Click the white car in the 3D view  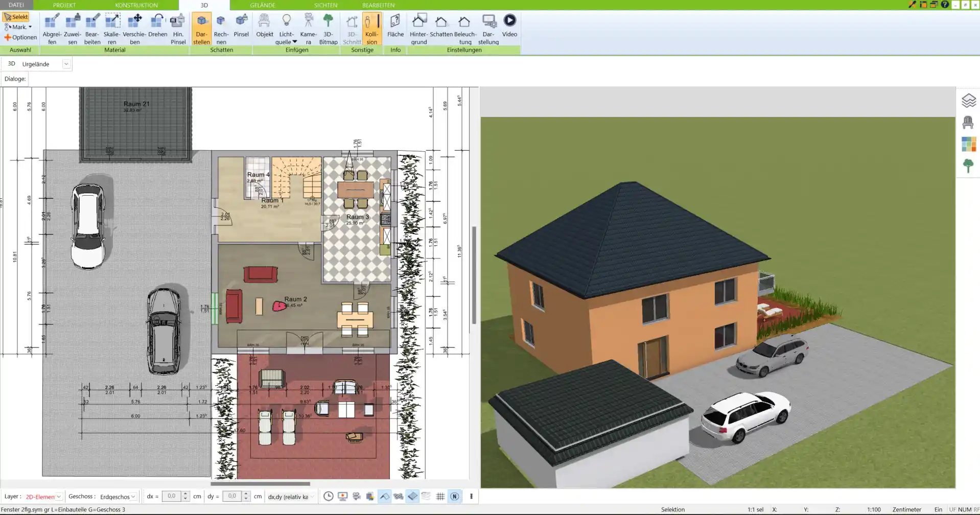coord(745,416)
